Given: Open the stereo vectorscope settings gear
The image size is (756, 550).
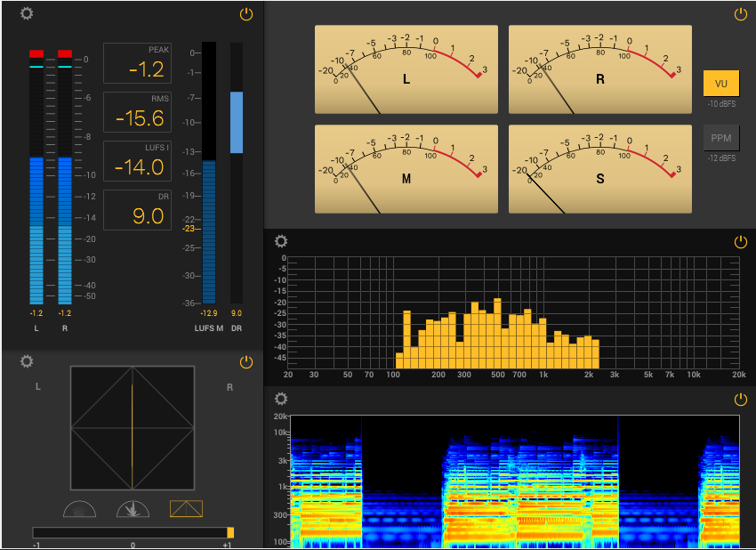Looking at the screenshot, I should point(27,361).
